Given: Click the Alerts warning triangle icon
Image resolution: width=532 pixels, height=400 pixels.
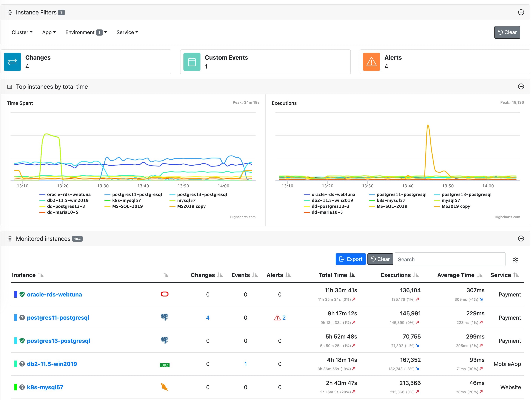Looking at the screenshot, I should coord(371,62).
